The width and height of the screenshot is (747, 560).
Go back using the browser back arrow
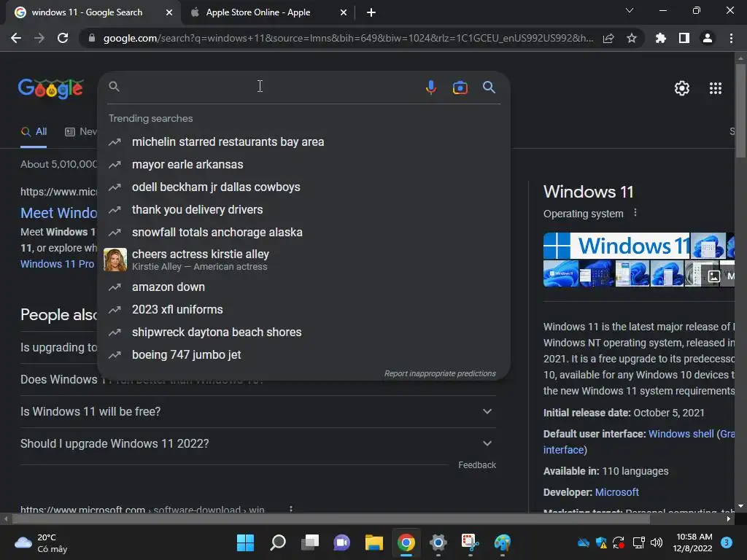(16, 38)
